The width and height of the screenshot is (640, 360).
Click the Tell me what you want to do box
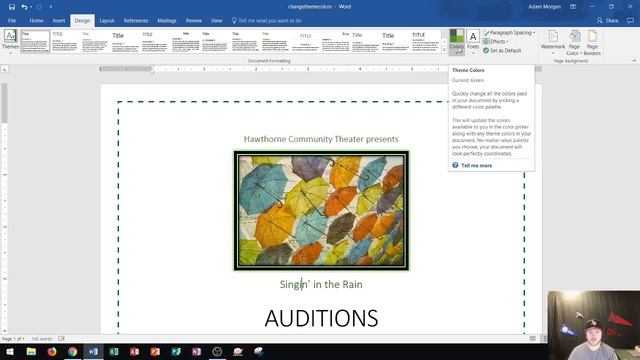point(267,20)
